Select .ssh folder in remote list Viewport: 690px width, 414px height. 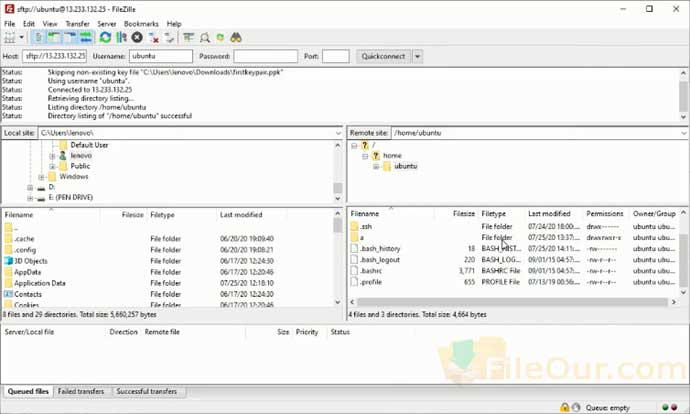tap(366, 227)
